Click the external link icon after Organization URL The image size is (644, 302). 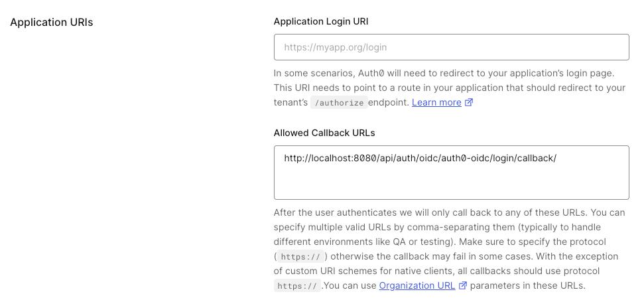[463, 285]
